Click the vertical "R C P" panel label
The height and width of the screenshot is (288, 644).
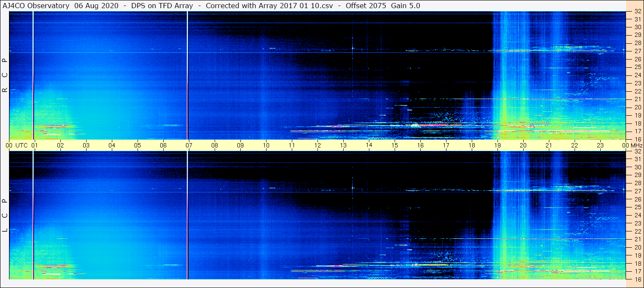5,75
